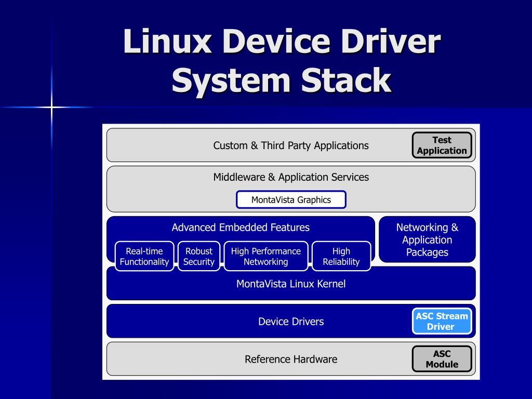Collapse the Reference Hardware layer
This screenshot has width=532, height=399.
click(291, 358)
